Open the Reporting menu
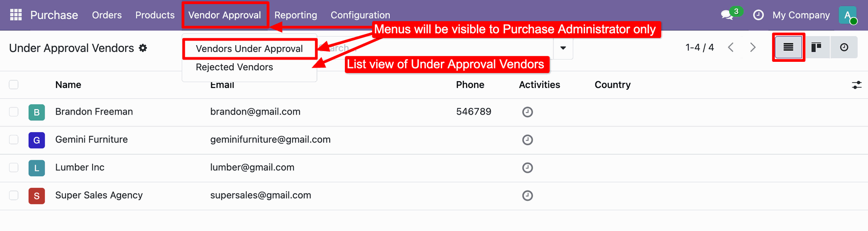Image resolution: width=868 pixels, height=231 pixels. coord(296,15)
